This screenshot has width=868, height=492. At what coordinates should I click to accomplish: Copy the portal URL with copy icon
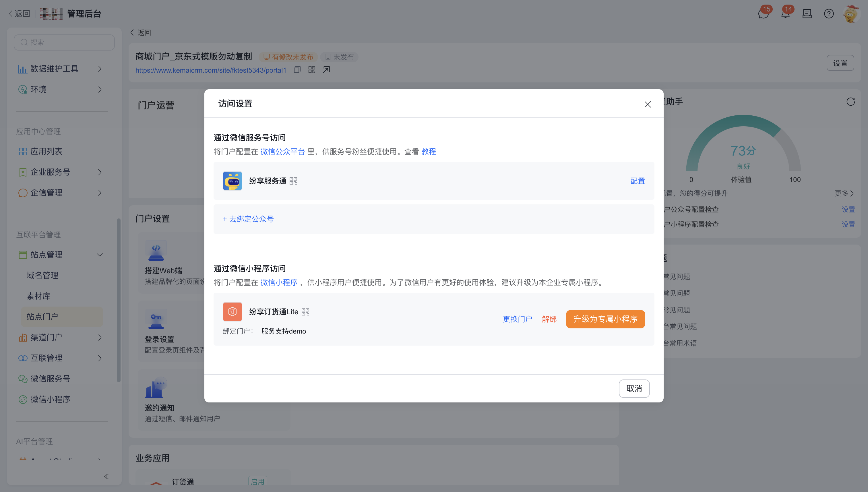tap(297, 70)
